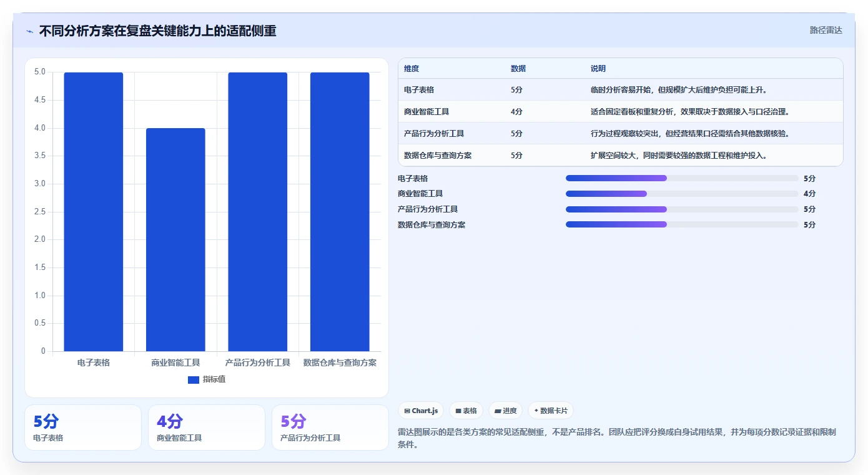Click description starting with 适合固定看板
Screen dimensions: 868x475
tap(691, 112)
